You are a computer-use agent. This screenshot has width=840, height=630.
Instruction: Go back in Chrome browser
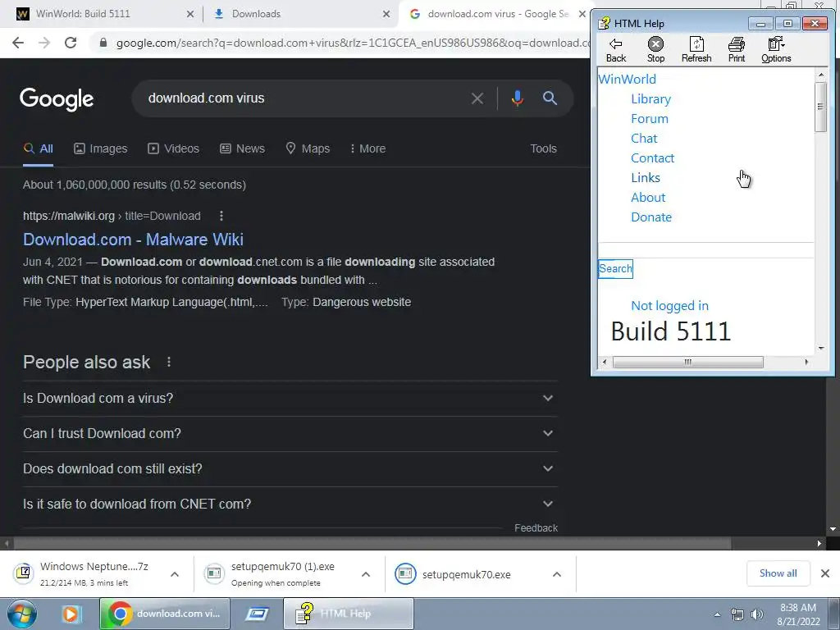click(18, 43)
